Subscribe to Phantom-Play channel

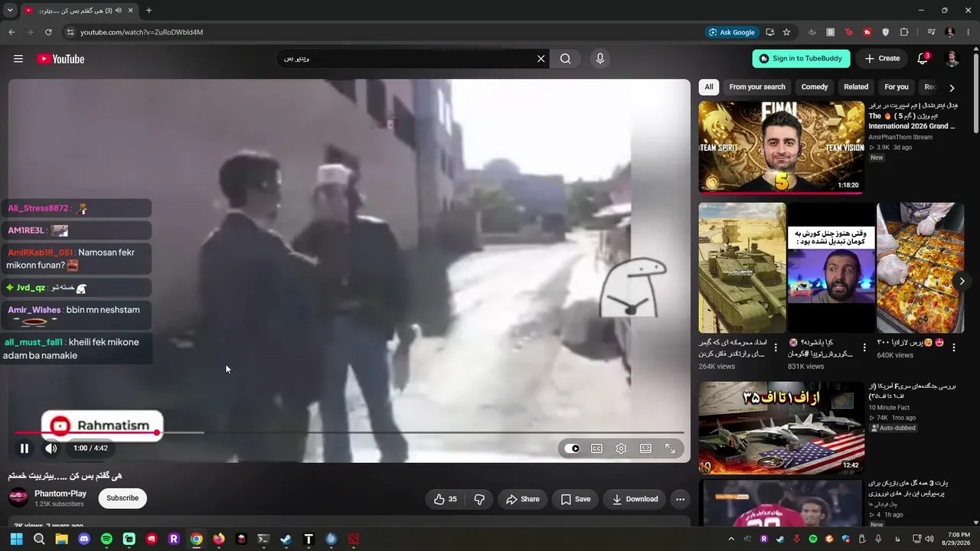click(122, 498)
